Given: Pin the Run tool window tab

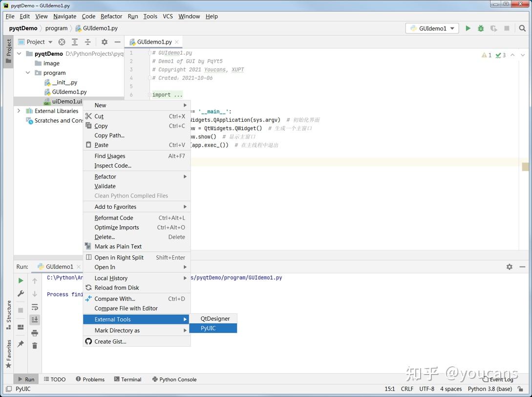Looking at the screenshot, I should tap(21, 343).
